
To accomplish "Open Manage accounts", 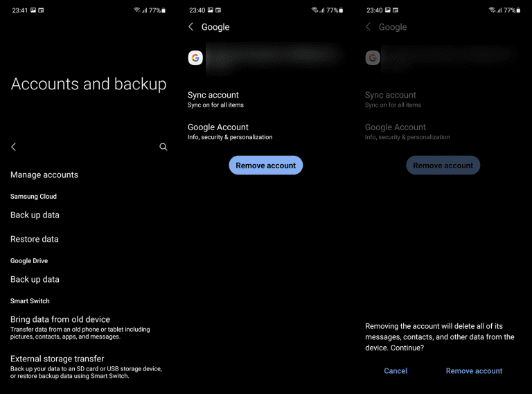I will click(44, 175).
